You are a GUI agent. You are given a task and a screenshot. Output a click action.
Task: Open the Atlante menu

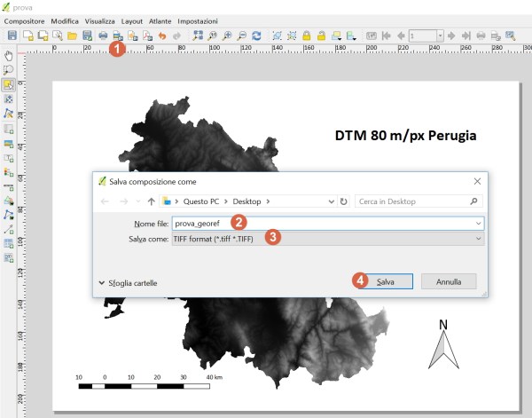tap(160, 20)
